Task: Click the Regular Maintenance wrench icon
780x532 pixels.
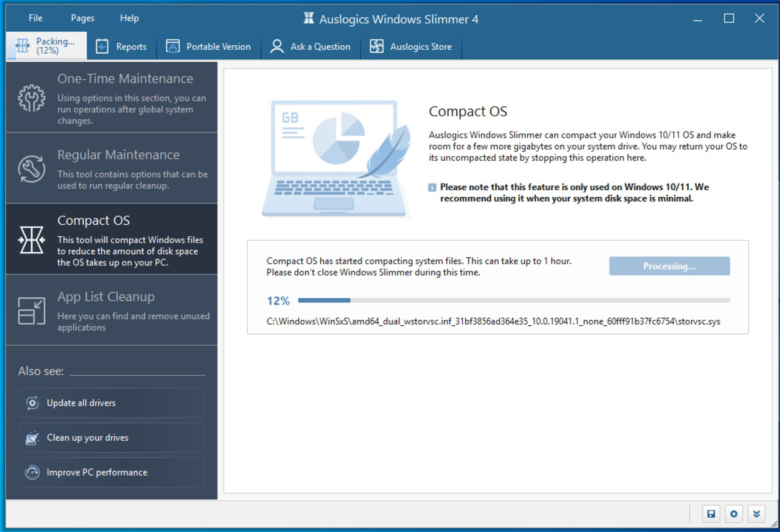Action: coord(32,169)
